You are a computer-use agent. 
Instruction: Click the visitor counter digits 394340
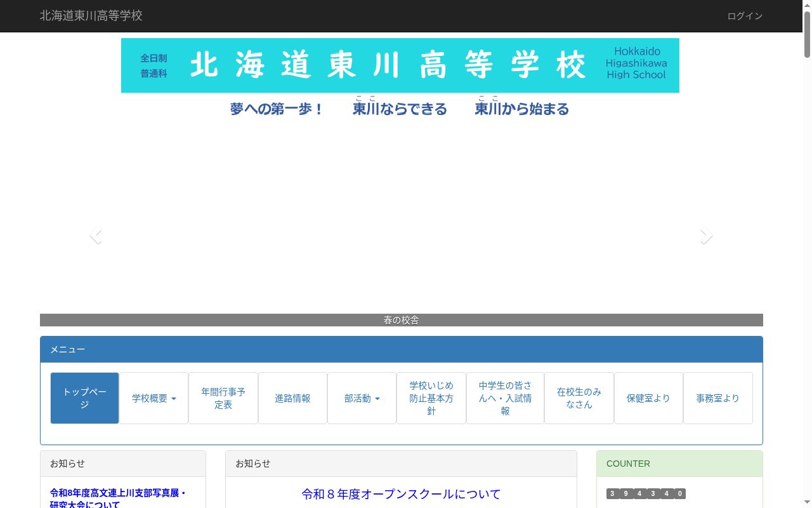646,493
